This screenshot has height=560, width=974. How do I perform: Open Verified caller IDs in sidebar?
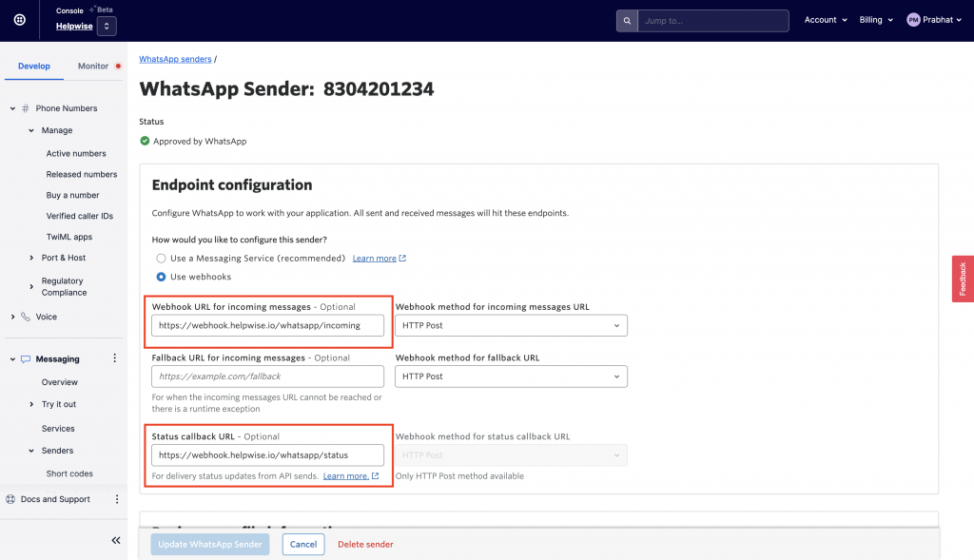pos(80,216)
